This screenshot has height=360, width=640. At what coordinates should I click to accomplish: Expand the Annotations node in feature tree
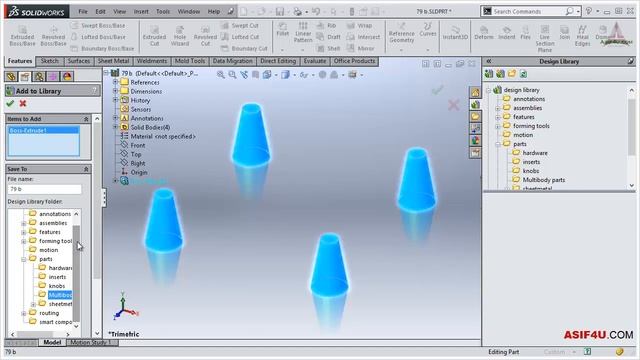[x=116, y=118]
